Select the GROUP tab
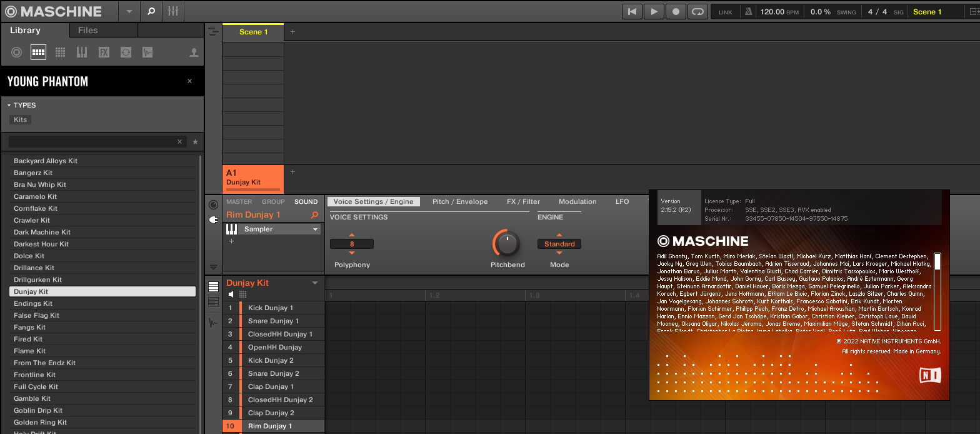The image size is (980, 434). pyautogui.click(x=273, y=202)
